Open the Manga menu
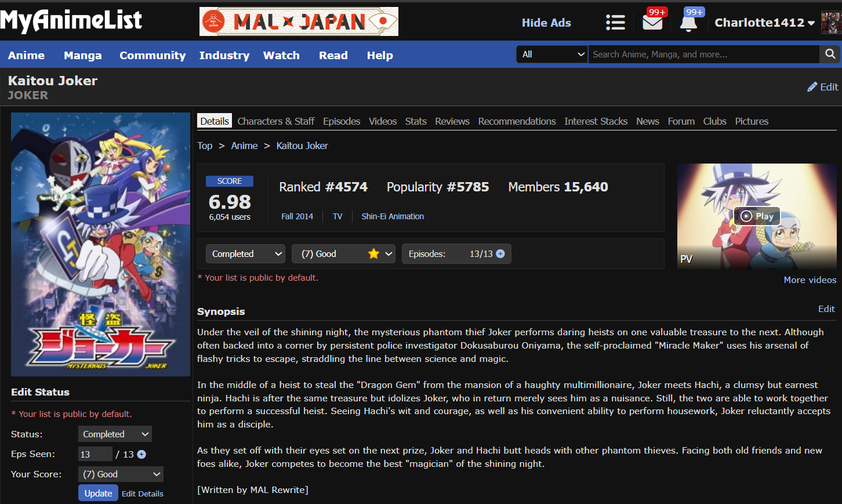The image size is (842, 504). [83, 55]
